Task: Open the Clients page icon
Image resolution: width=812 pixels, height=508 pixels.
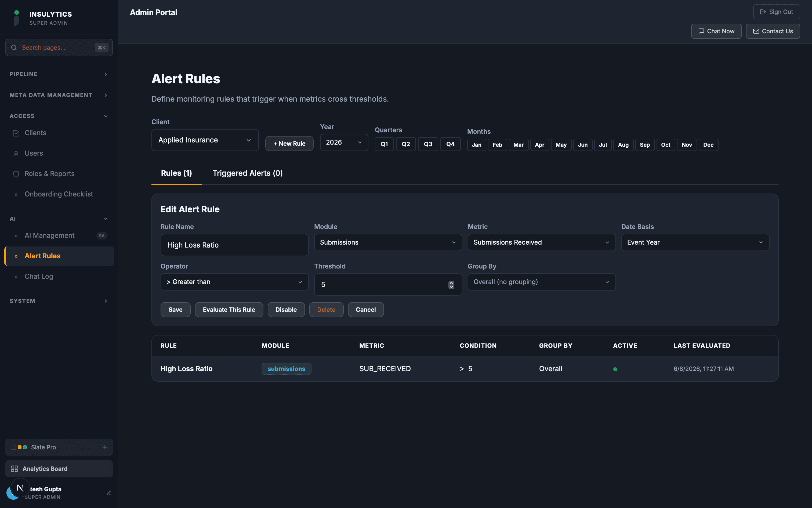Action: (16, 133)
